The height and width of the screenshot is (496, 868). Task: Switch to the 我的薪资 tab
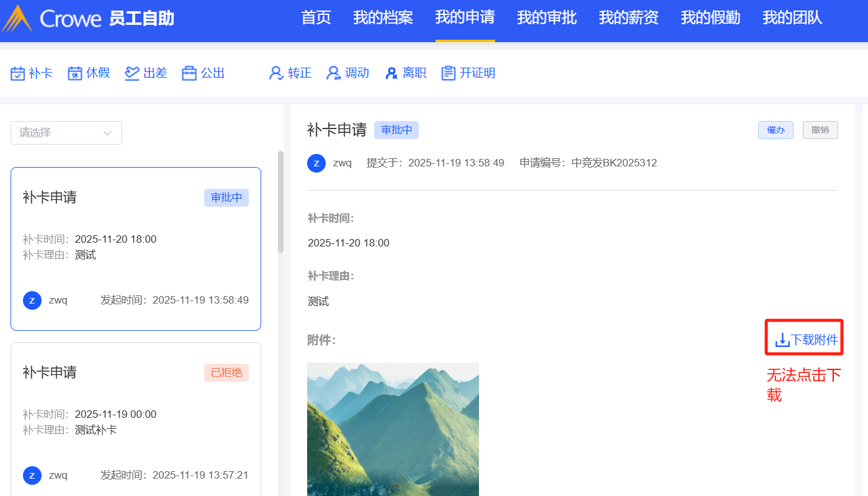629,17
